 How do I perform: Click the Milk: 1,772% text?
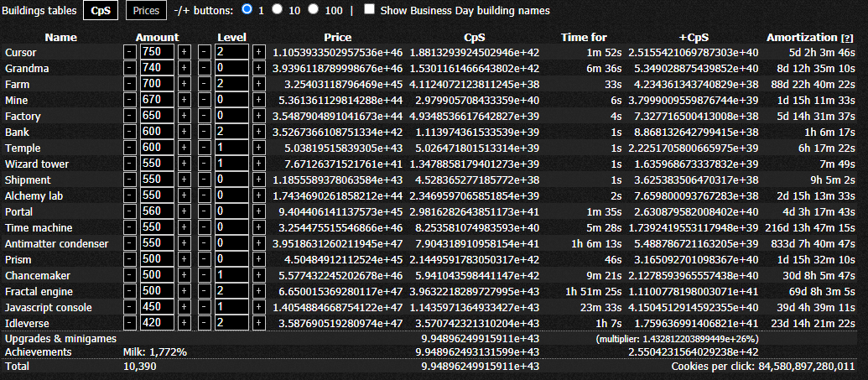tap(154, 352)
